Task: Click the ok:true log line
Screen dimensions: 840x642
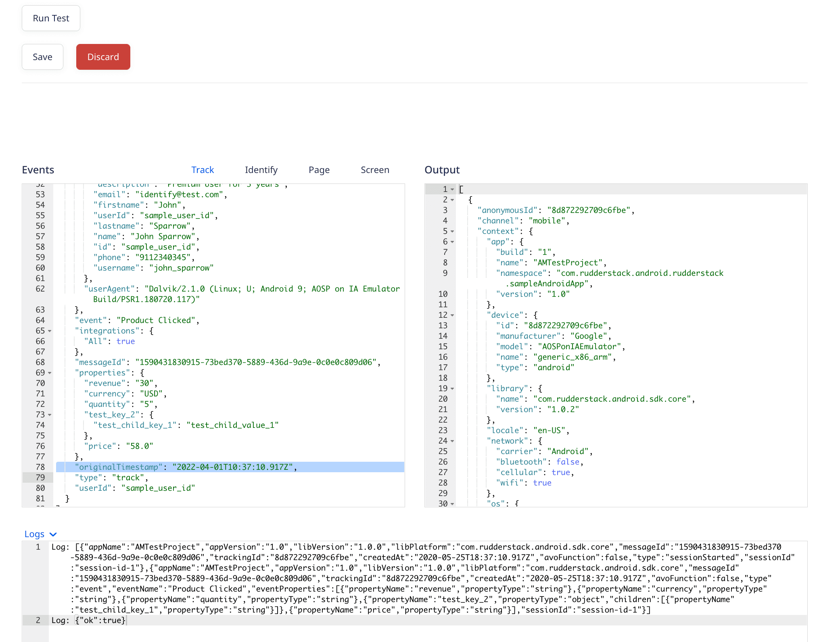Action: click(x=100, y=620)
